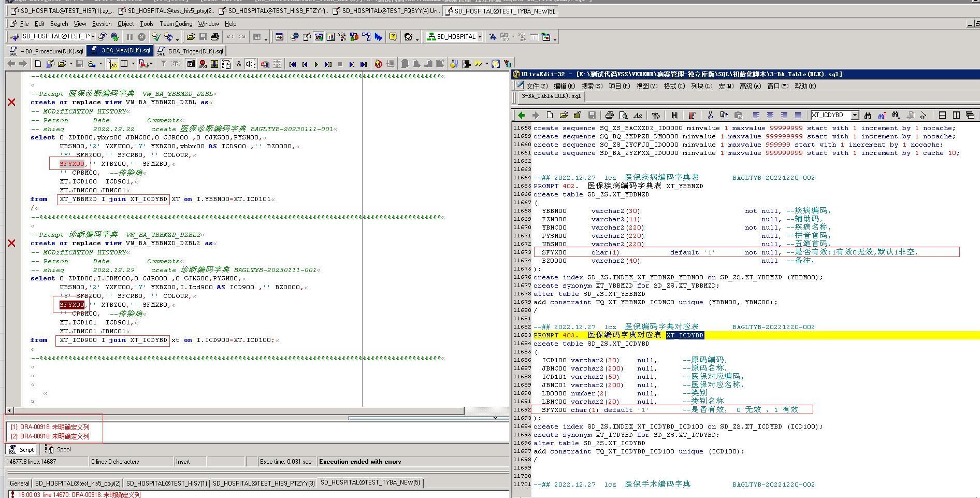The height and width of the screenshot is (498, 980).
Task: Click the green Run script play button
Action: click(316, 64)
